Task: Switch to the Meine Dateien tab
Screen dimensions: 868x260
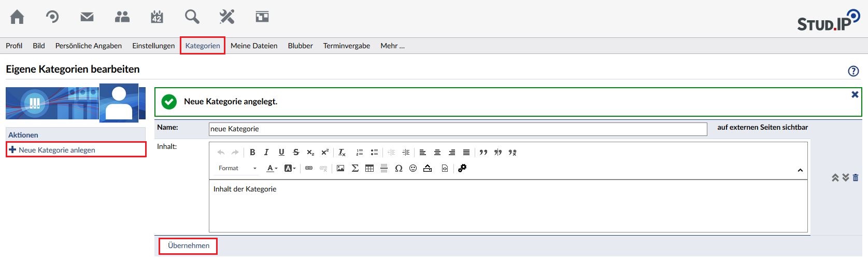Action: point(254,46)
